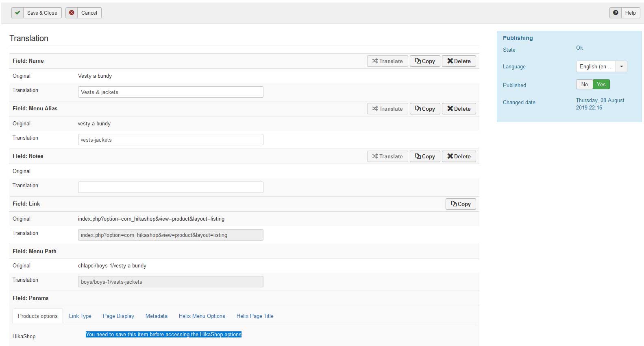Click Delete X icon for Name field
644x346 pixels.
click(x=450, y=61)
